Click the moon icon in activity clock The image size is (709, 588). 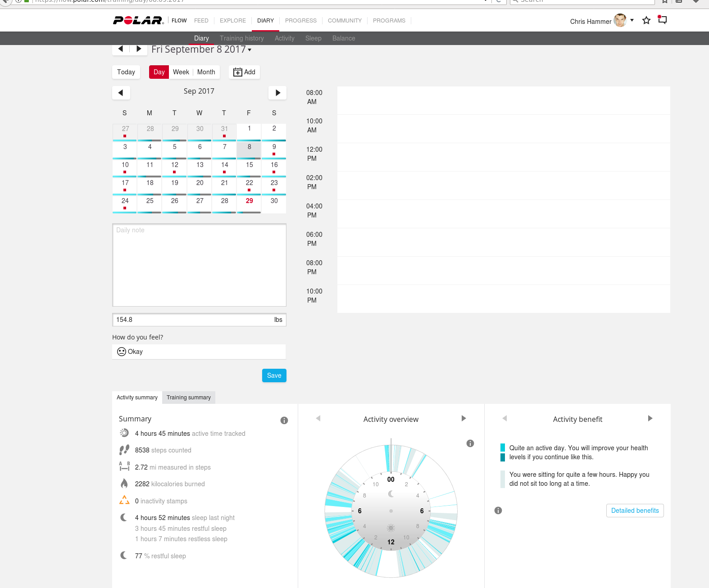(391, 494)
